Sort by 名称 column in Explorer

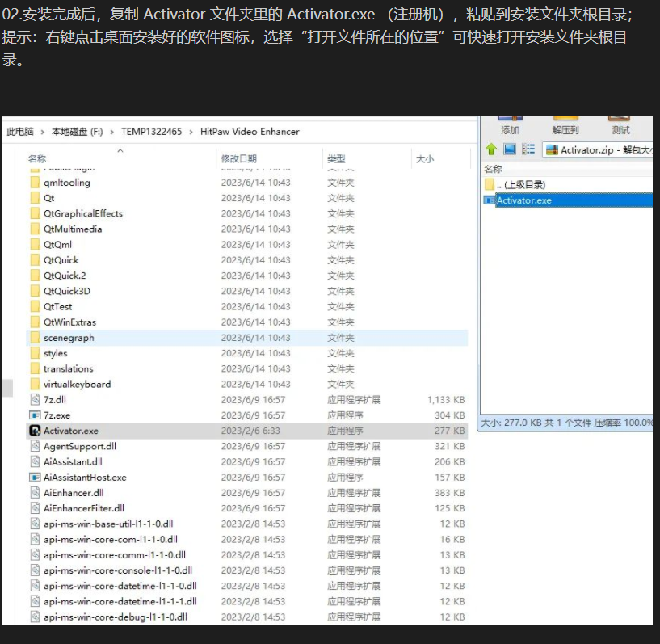click(x=37, y=158)
